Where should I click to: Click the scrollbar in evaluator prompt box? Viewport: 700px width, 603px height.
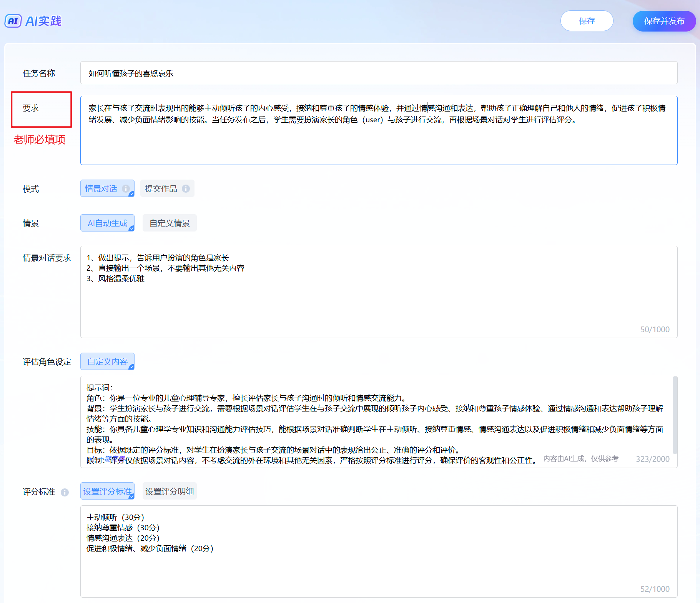[675, 415]
